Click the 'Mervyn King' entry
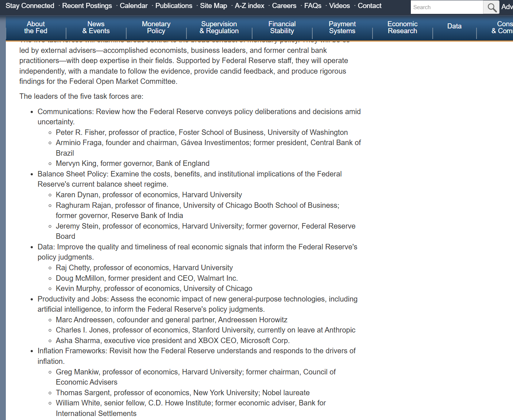The image size is (513, 420). click(x=132, y=163)
